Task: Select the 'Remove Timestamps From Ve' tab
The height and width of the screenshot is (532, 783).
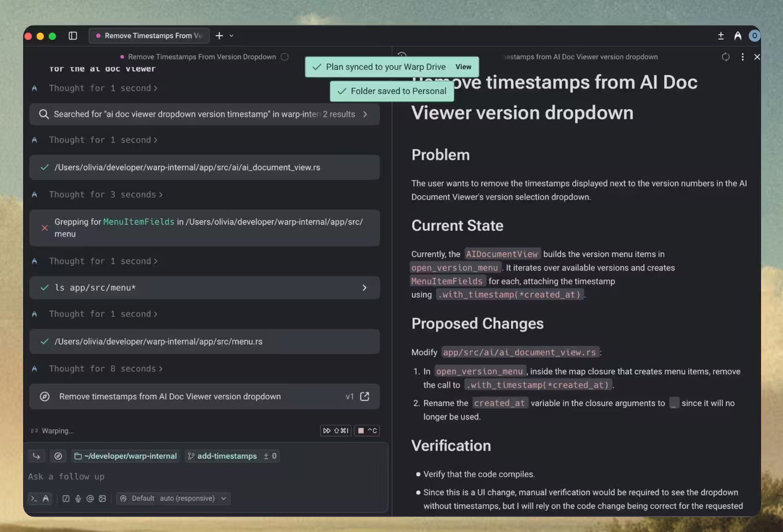Action: coord(148,36)
